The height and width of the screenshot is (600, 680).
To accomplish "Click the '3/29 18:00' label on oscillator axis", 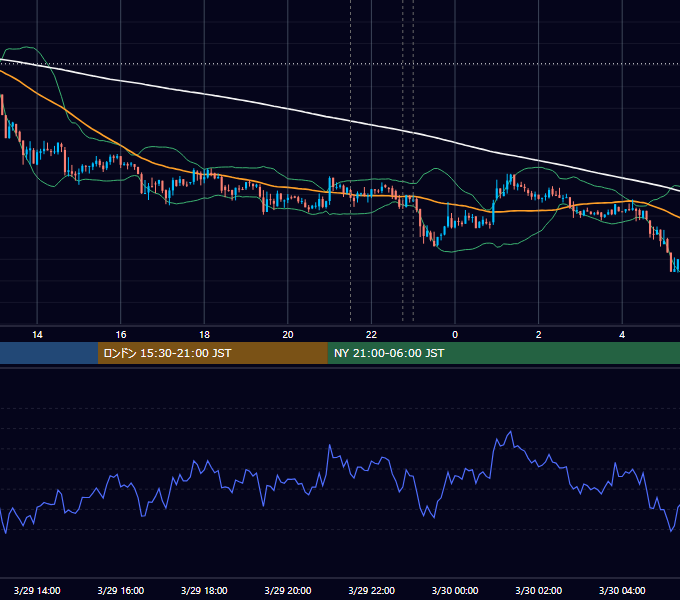I will pos(204,590).
